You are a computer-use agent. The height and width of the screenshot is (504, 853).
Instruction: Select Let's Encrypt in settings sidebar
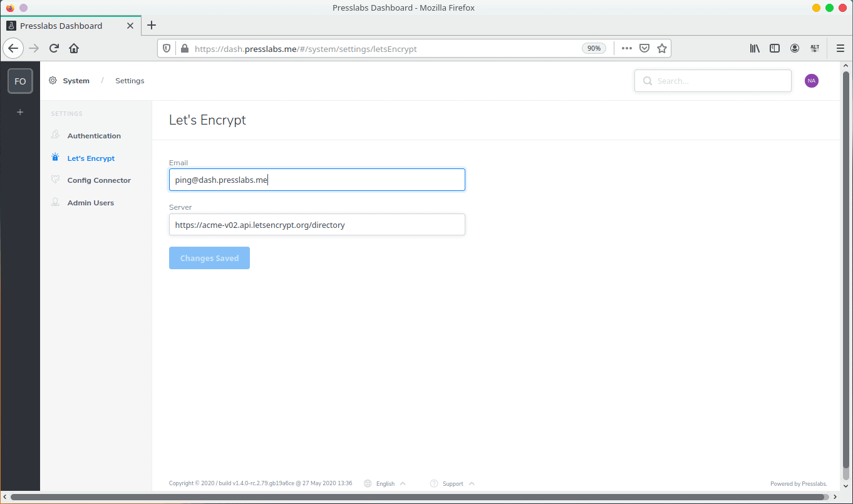click(91, 158)
